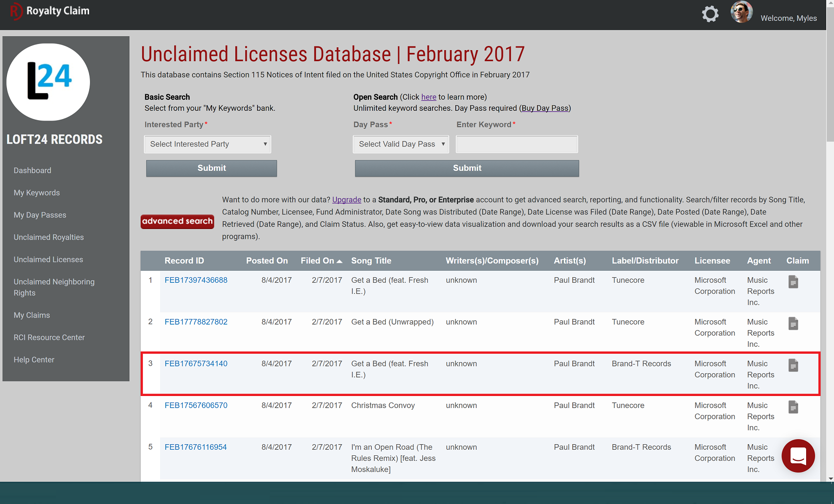
Task: Sort table by the Posted On header
Action: (267, 261)
